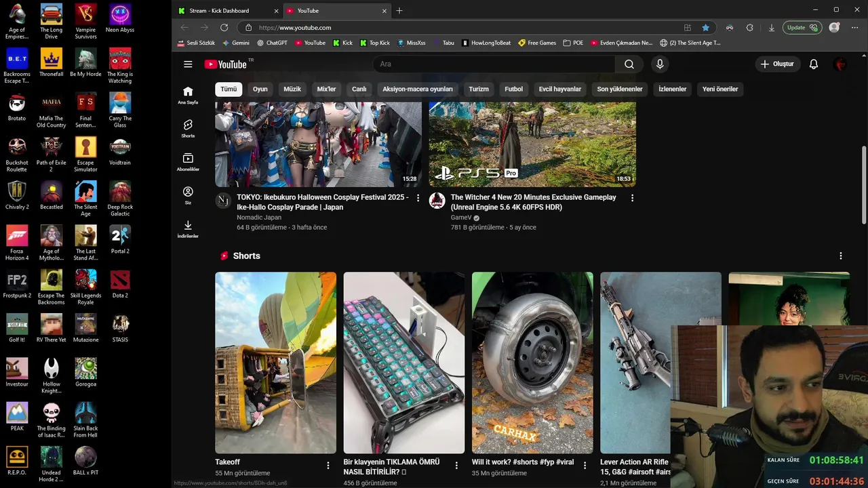Open HowLongToBeat bookmark

[486, 43]
